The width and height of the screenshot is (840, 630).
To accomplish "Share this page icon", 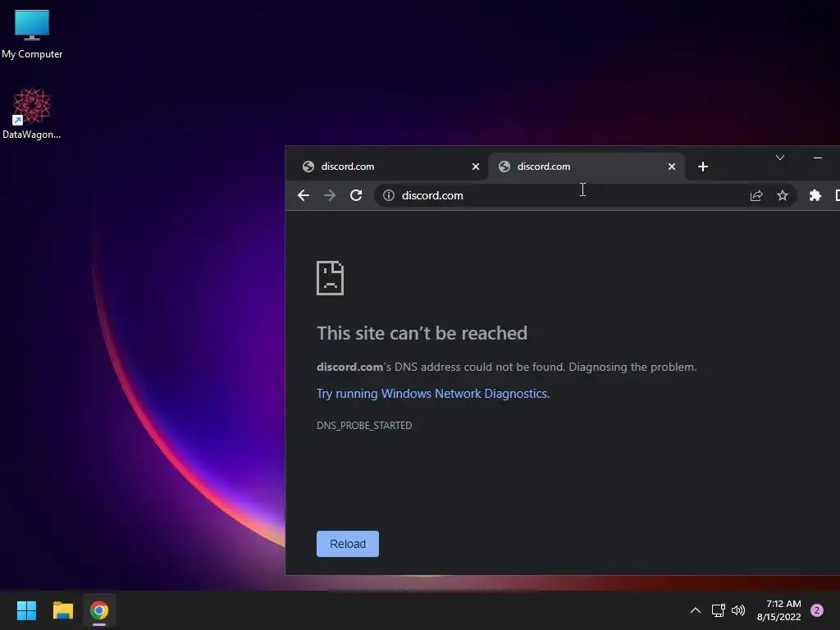I will click(x=756, y=195).
